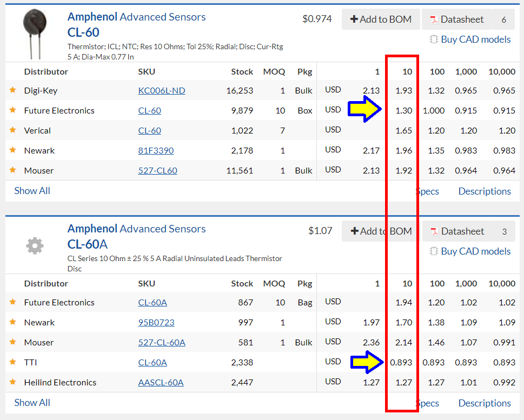Viewport: 524px width, 420px height.
Task: Click star beside Newark 95B0723 row
Action: [x=12, y=322]
